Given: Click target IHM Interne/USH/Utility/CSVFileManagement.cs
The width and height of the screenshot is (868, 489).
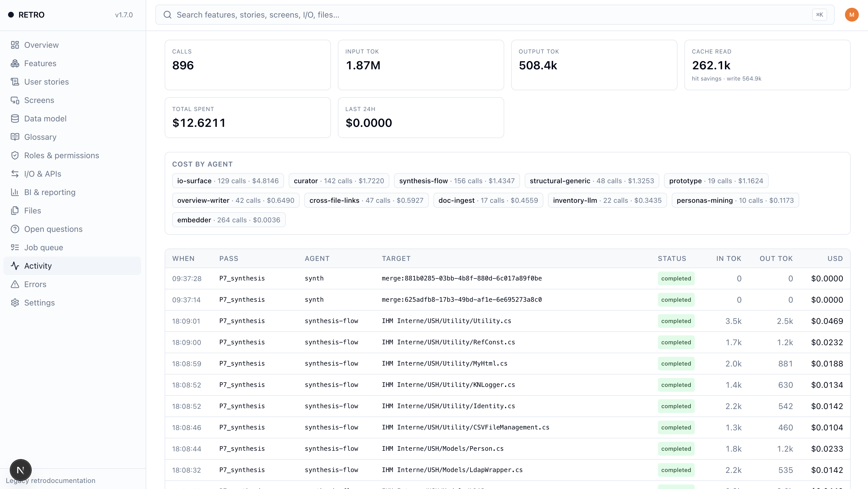Looking at the screenshot, I should tap(466, 427).
